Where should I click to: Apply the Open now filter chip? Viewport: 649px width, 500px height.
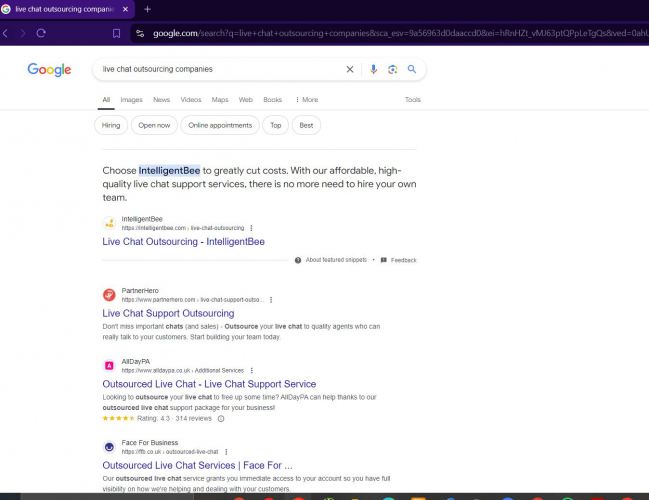tap(154, 125)
